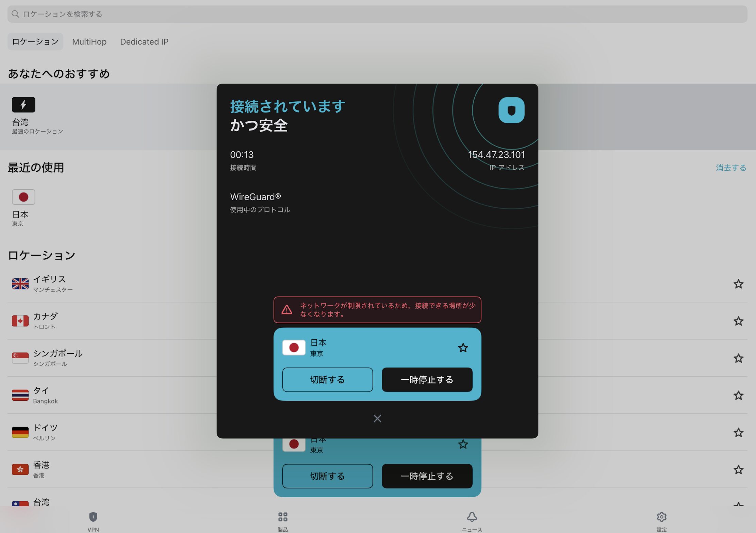Click the ドイツ ベルリン flag
Viewport: 756px width, 533px height.
[20, 432]
